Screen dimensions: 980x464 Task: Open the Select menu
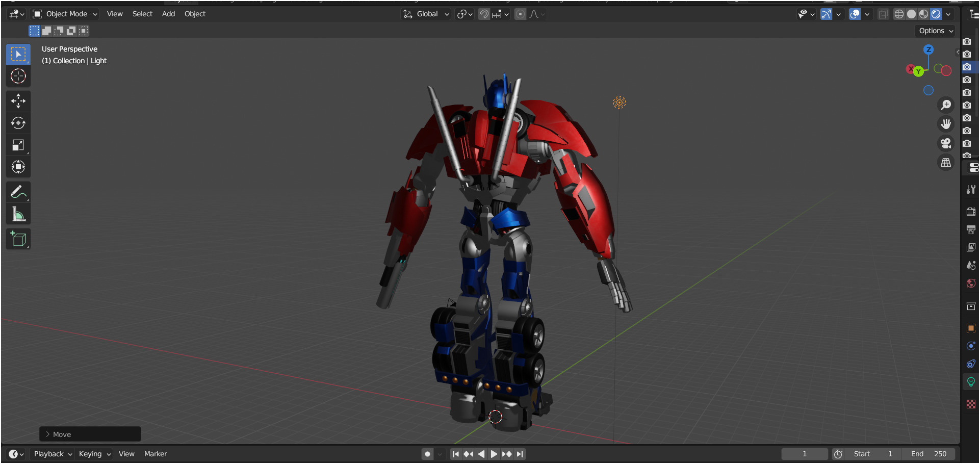pos(142,14)
